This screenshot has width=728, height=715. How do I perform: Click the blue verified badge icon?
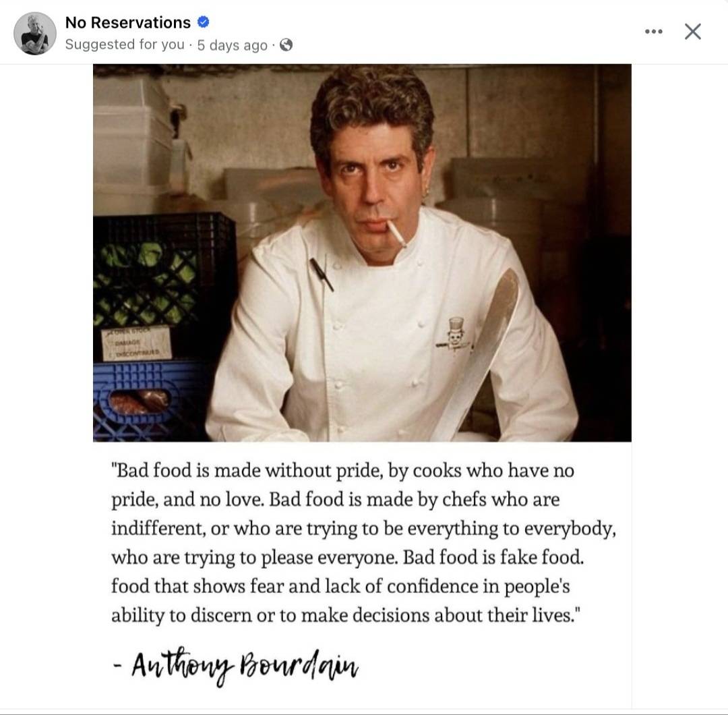204,22
